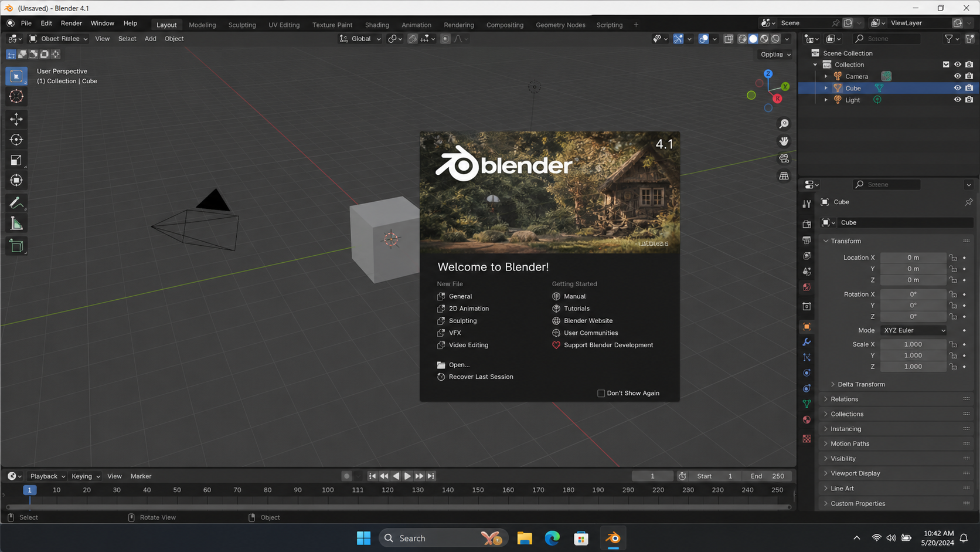This screenshot has width=980, height=552.
Task: Click the Blender logo menu icon
Action: 11,23
